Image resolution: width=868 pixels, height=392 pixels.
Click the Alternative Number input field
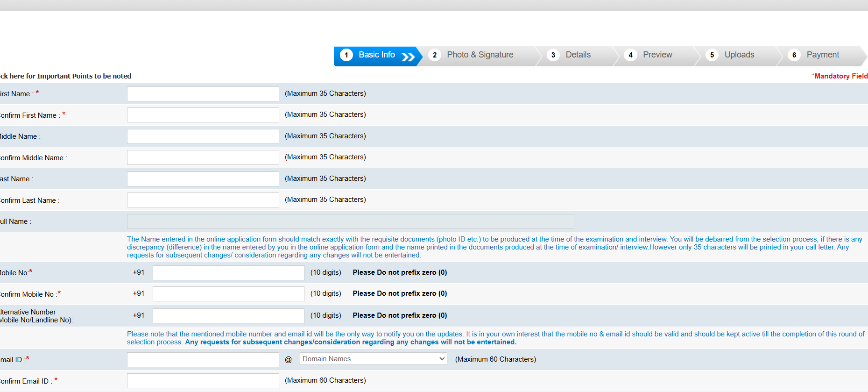pyautogui.click(x=228, y=316)
